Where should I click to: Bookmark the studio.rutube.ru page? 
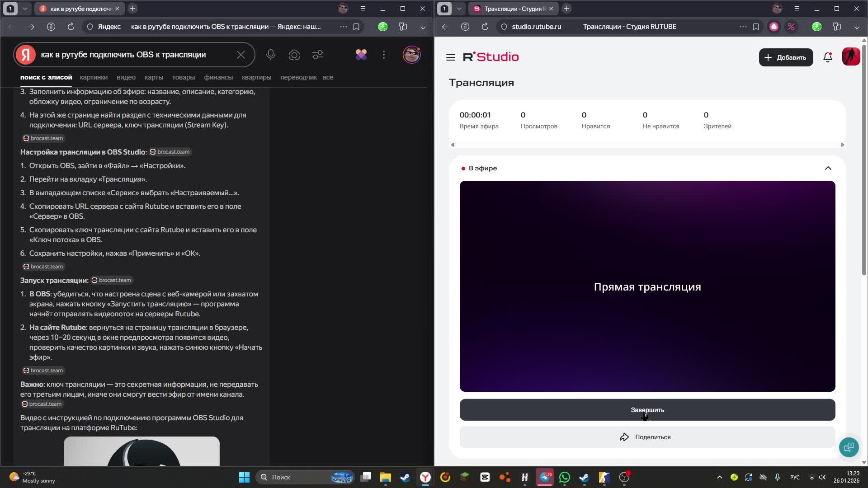(x=756, y=27)
